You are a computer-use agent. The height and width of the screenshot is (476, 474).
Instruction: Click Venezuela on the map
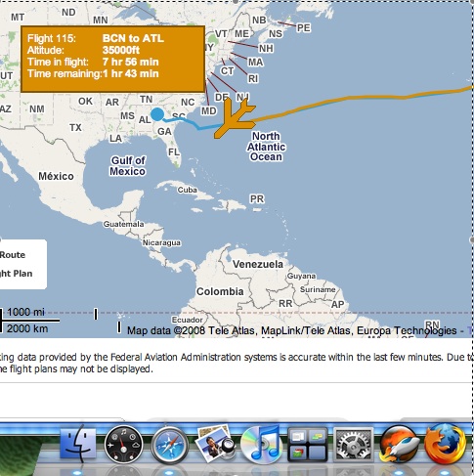(258, 264)
